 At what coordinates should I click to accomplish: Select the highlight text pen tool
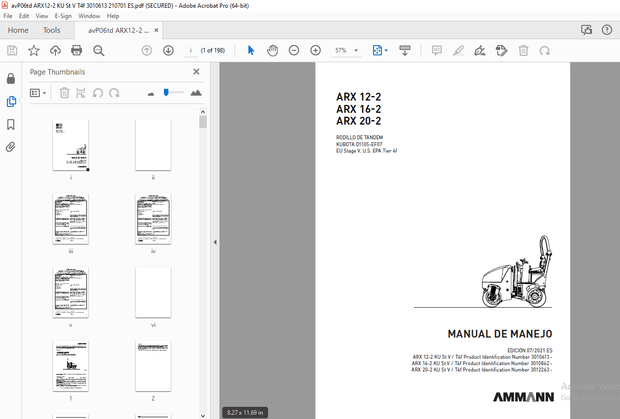point(458,51)
